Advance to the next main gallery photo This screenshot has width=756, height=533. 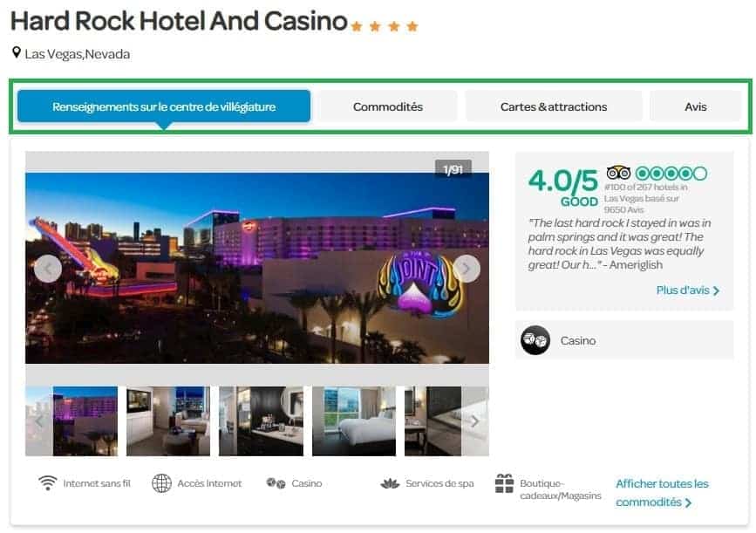(467, 268)
